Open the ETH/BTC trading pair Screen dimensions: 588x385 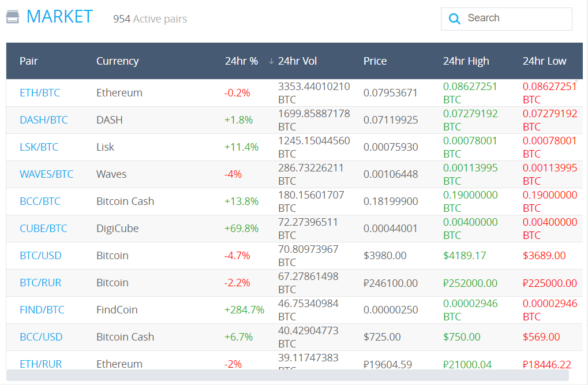[40, 93]
